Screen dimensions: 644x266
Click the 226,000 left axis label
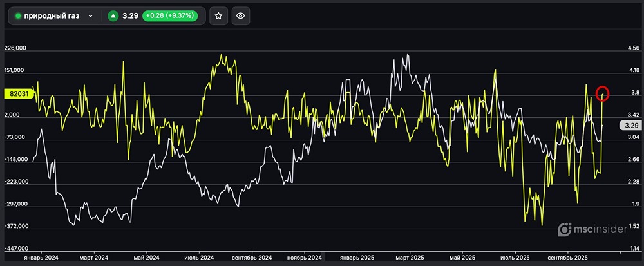(x=15, y=48)
